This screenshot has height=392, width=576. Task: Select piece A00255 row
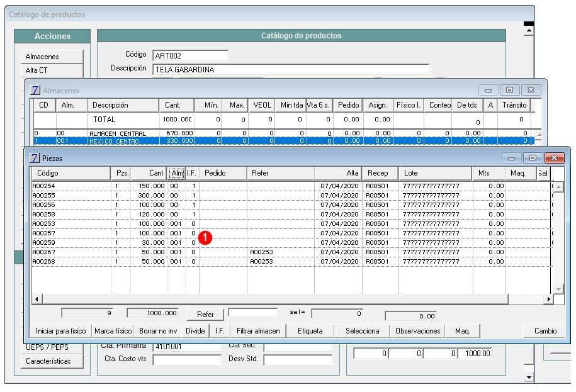pyautogui.click(x=291, y=196)
